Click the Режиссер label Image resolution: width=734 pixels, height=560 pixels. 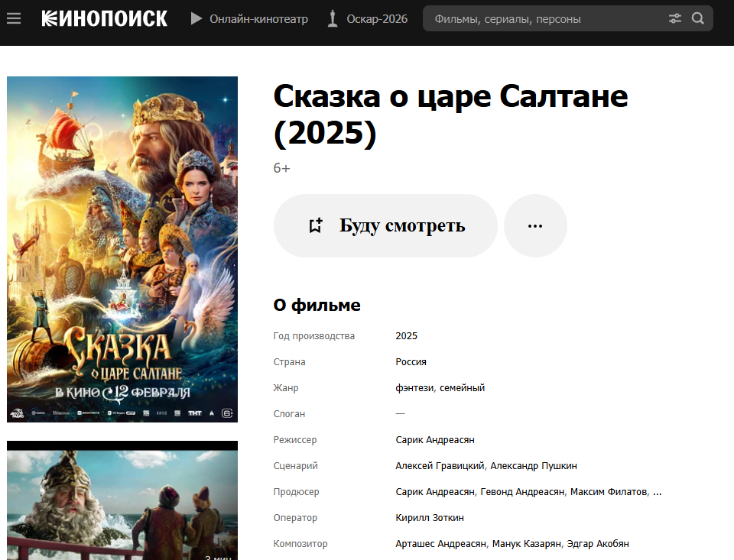coord(295,440)
